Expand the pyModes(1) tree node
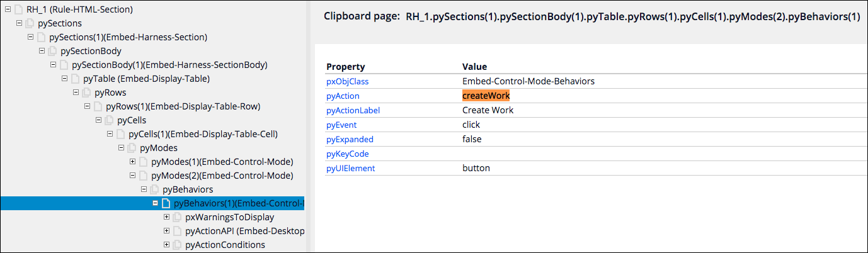The height and width of the screenshot is (253, 868). click(x=132, y=162)
